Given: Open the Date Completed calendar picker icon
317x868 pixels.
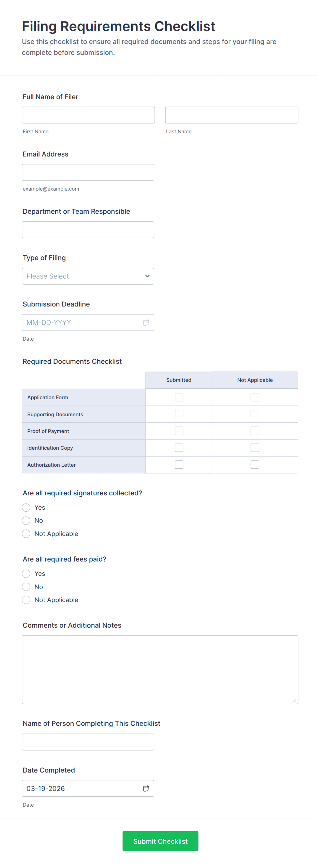Looking at the screenshot, I should (146, 789).
